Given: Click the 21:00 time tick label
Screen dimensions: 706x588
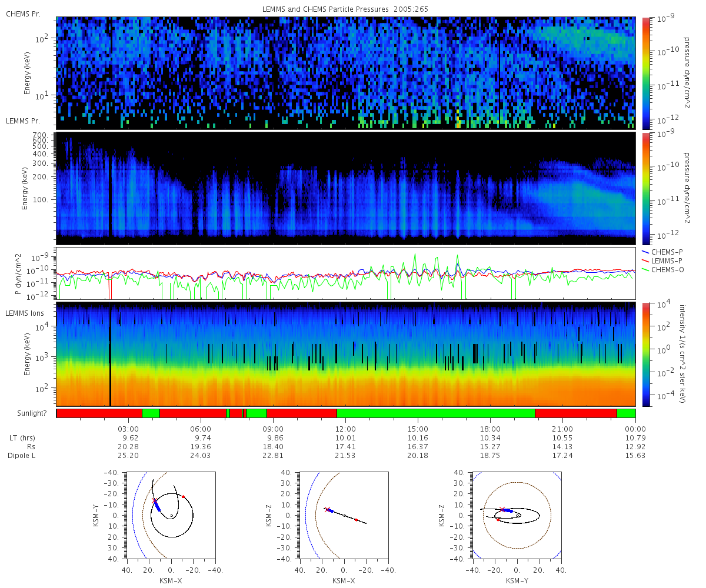Looking at the screenshot, I should [563, 430].
